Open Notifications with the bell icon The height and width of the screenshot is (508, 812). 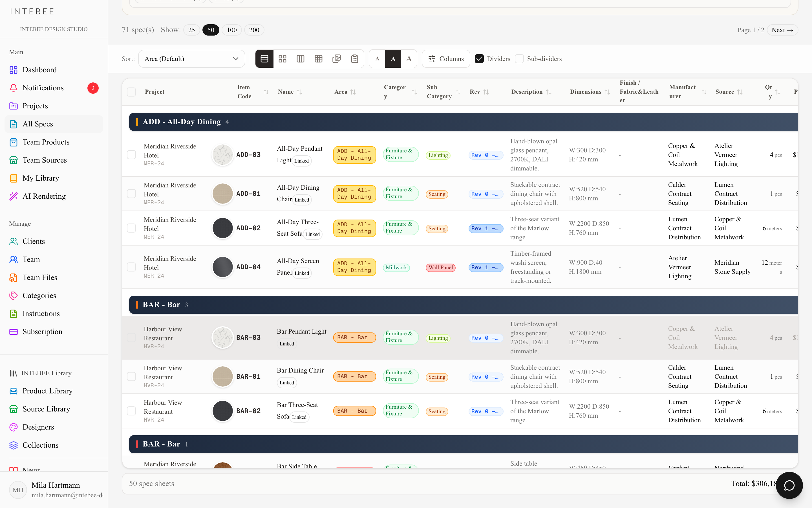(14, 88)
